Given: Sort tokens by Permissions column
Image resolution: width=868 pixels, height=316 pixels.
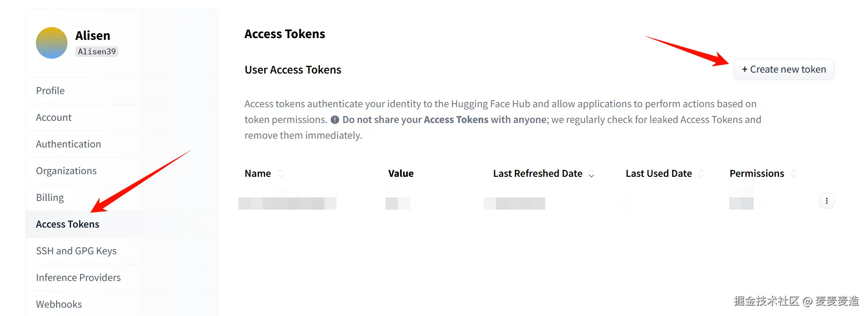Looking at the screenshot, I should 794,173.
